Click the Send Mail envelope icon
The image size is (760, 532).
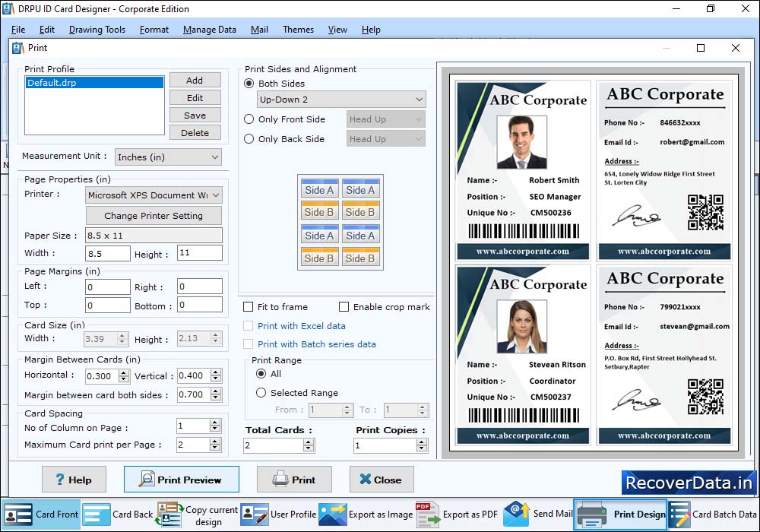(x=516, y=514)
